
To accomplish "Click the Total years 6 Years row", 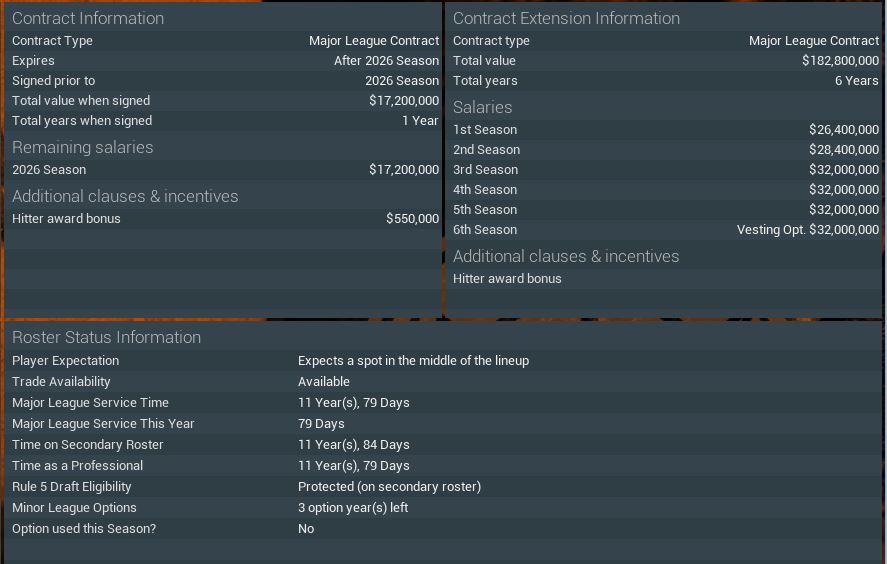I will 665,81.
